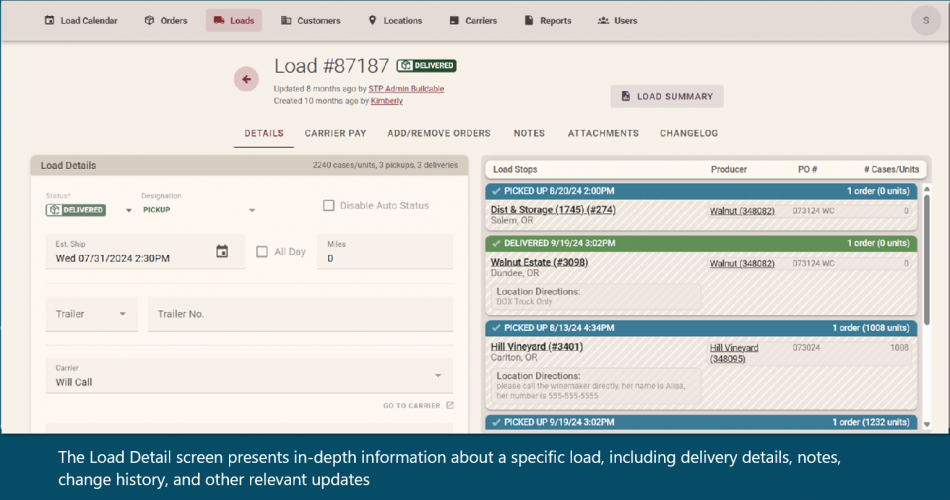
Task: Click the Picked Up 9/19/24 3:02PM header
Action: point(701,422)
